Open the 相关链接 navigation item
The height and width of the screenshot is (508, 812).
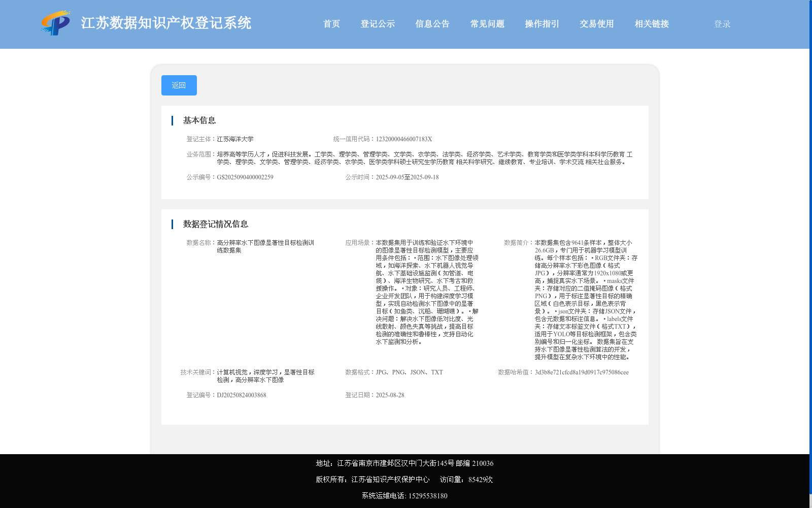(x=651, y=23)
